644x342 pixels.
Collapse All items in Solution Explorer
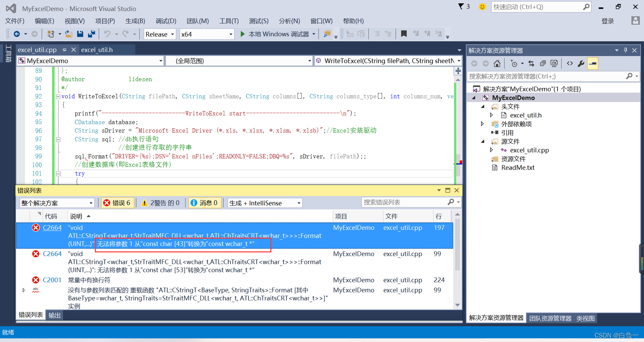coord(543,63)
